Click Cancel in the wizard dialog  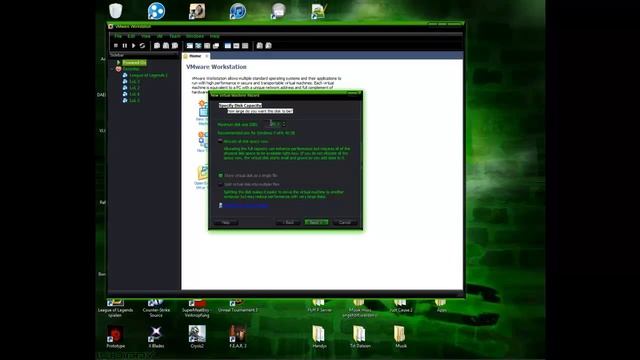344,222
